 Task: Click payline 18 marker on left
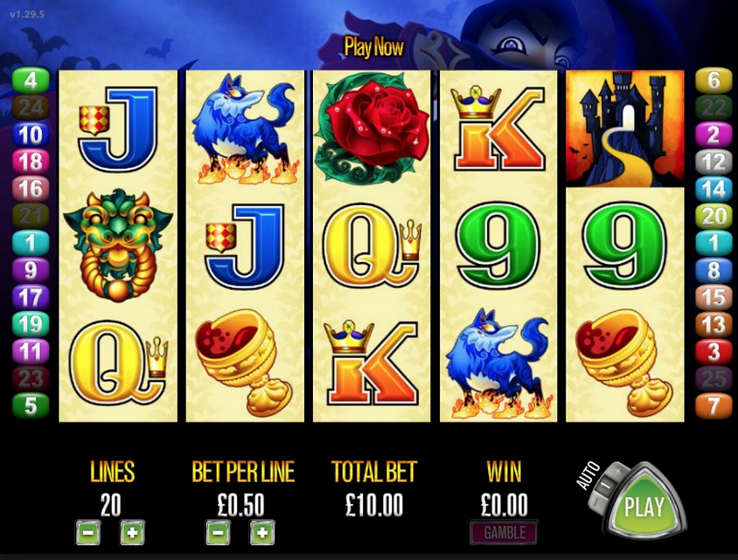[x=31, y=162]
